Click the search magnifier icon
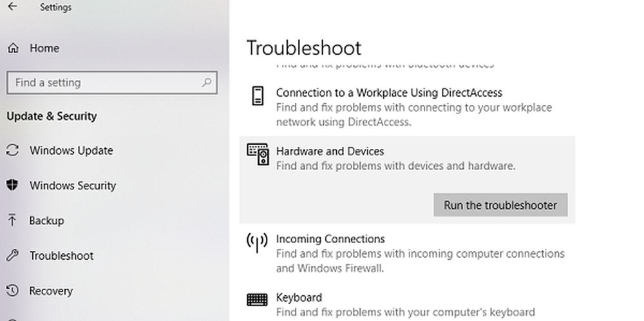644x321 pixels. click(x=207, y=83)
